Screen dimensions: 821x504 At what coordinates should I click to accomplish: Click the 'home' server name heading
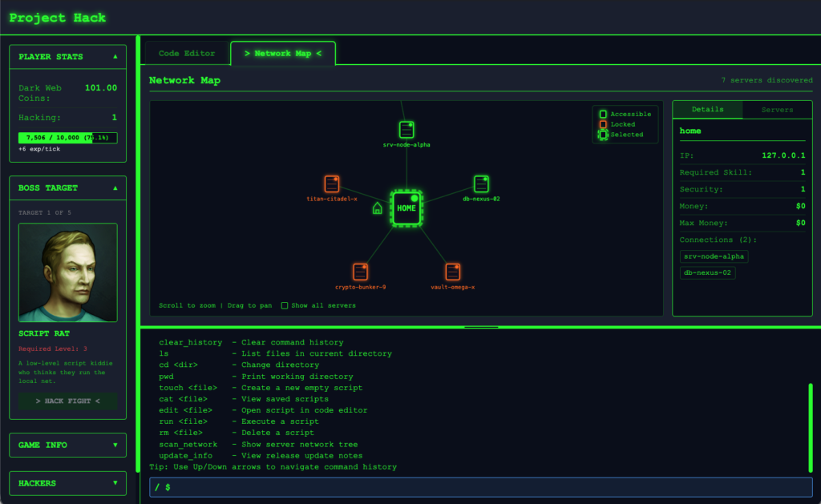(690, 131)
